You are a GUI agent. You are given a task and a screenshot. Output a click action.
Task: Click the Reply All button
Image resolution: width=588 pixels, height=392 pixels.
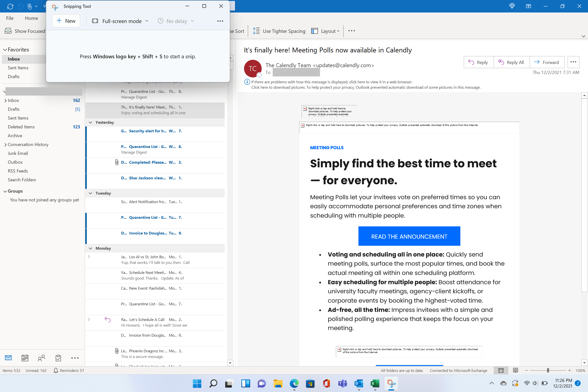click(x=511, y=62)
